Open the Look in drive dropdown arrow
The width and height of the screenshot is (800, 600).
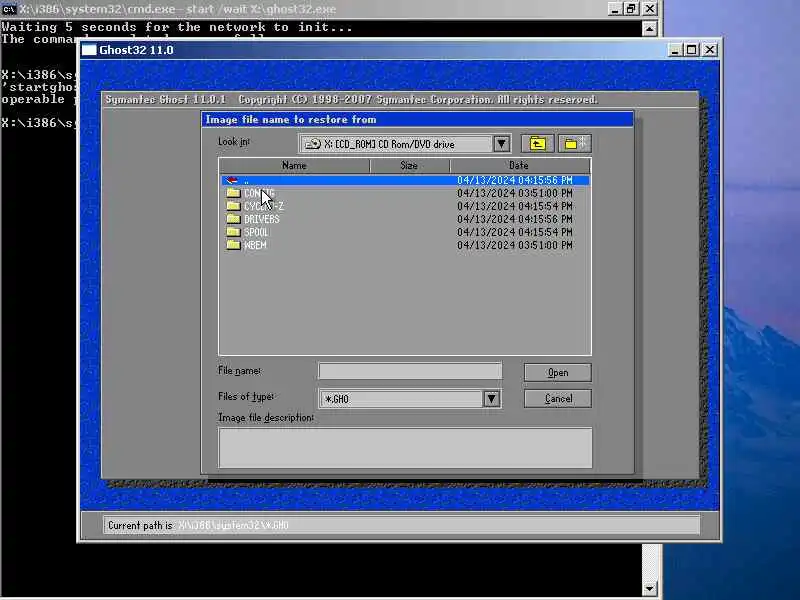tap(502, 144)
